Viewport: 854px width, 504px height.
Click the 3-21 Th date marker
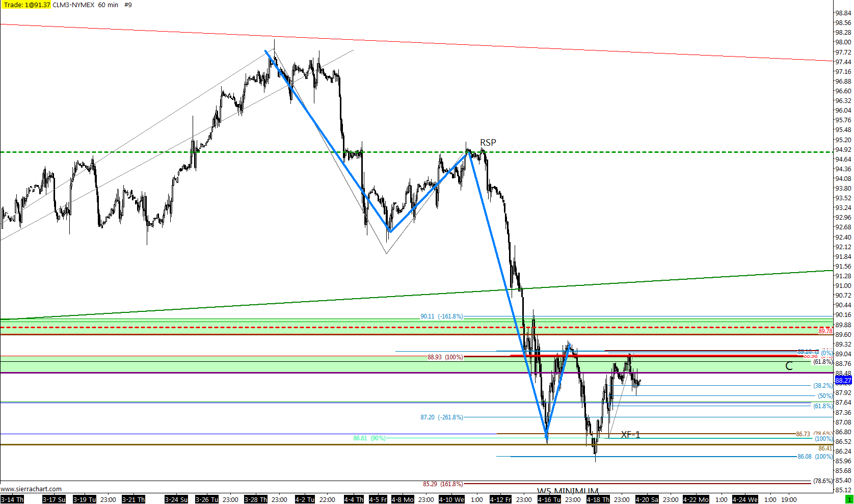[134, 499]
